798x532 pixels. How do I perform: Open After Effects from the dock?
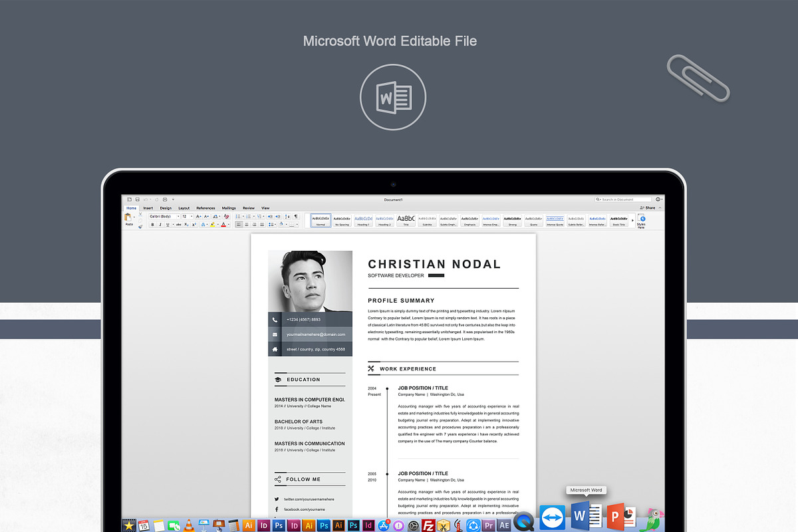[504, 525]
